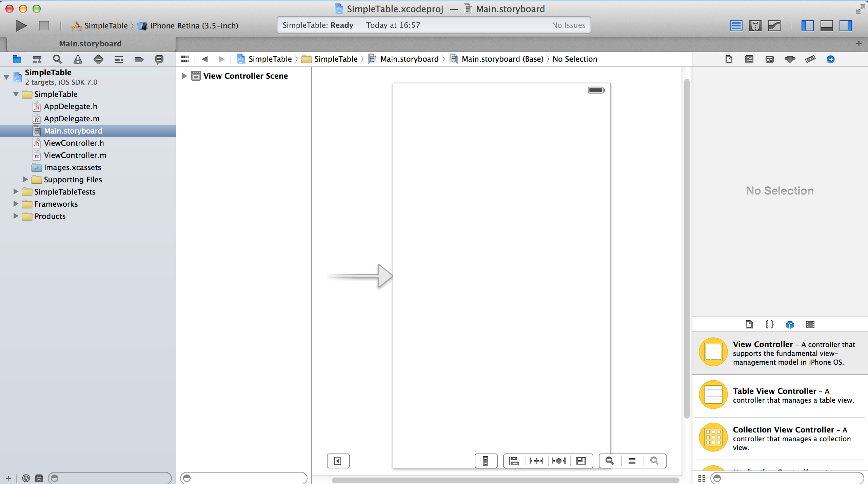Reset canvas zoom to actual size
This screenshot has height=484, width=868.
pos(632,461)
